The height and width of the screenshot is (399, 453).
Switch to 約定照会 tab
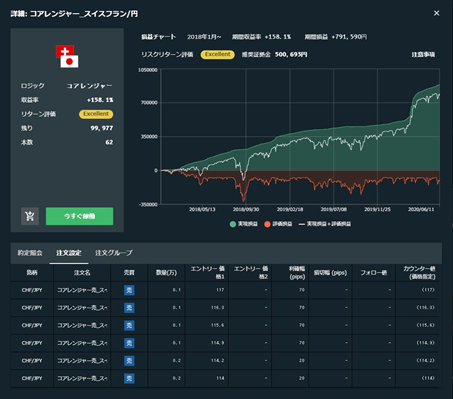click(x=30, y=253)
